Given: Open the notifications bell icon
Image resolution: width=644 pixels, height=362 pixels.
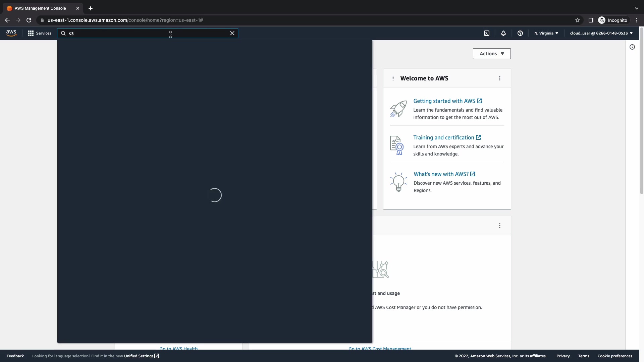Looking at the screenshot, I should coord(503,33).
